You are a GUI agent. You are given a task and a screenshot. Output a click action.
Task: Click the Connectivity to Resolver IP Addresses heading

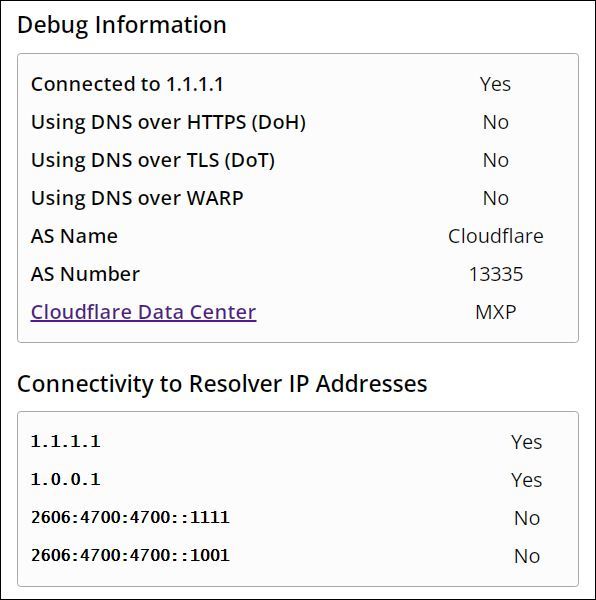pos(222,384)
